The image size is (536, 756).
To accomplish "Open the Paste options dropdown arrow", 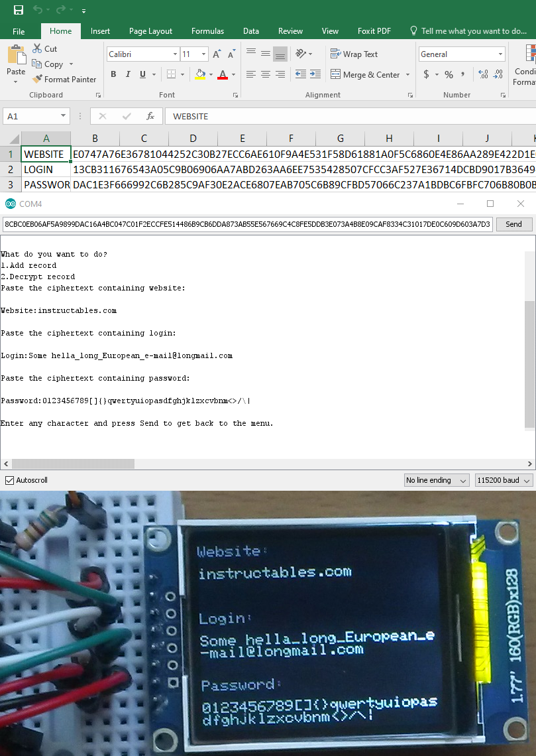I will click(x=16, y=82).
